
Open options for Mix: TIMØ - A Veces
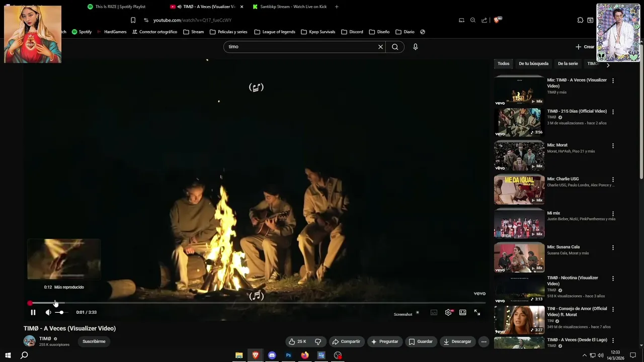(x=613, y=80)
